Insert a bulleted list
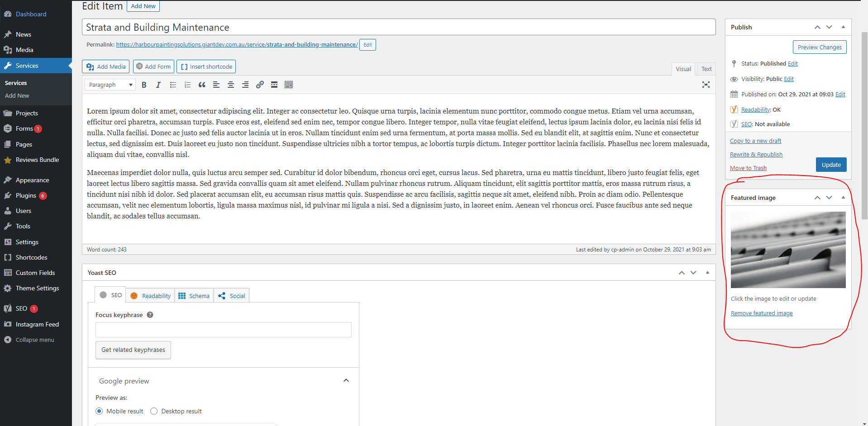This screenshot has height=426, width=868. pos(173,85)
